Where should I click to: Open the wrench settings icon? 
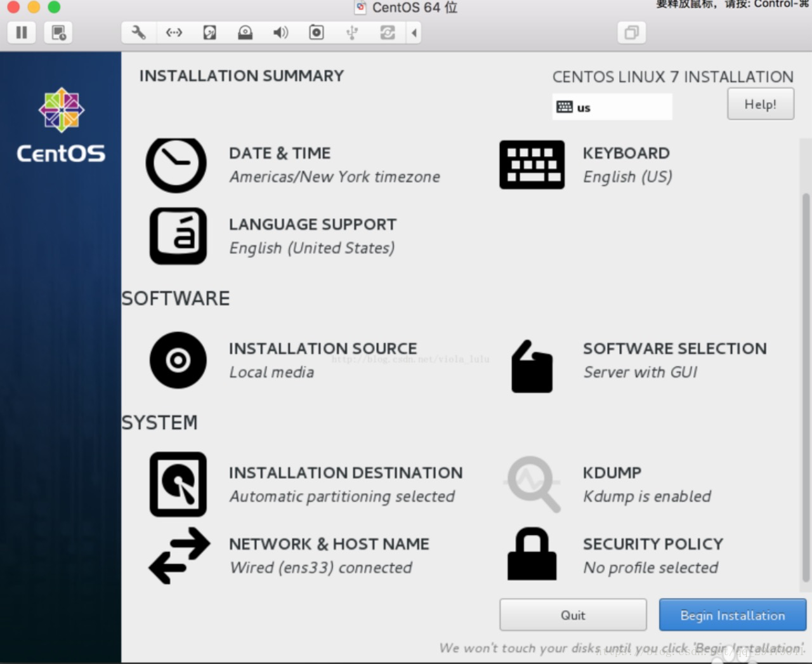pyautogui.click(x=138, y=32)
